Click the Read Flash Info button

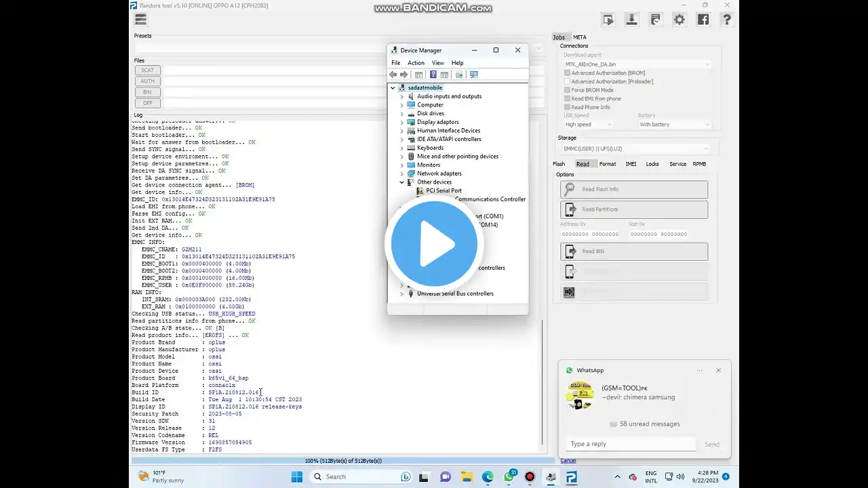[x=633, y=189]
